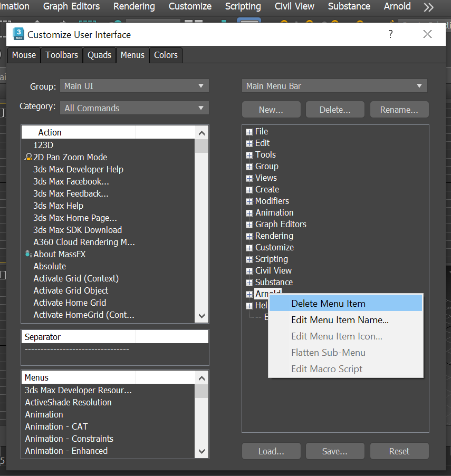Switch to the Colors tab
The width and height of the screenshot is (451, 476).
click(x=165, y=55)
